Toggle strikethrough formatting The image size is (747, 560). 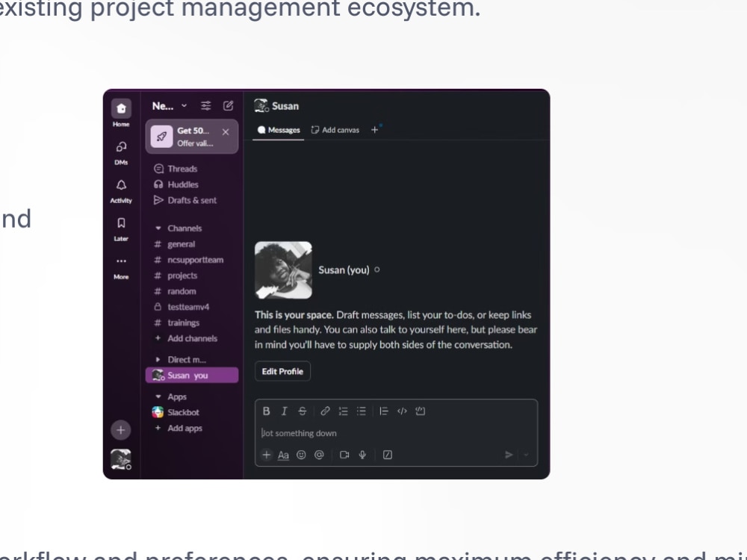click(x=302, y=411)
